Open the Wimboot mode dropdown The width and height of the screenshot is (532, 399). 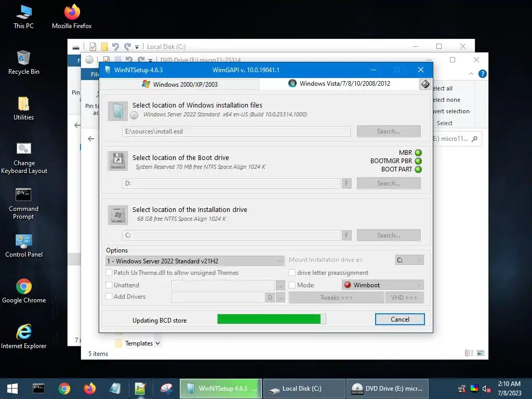coord(383,285)
